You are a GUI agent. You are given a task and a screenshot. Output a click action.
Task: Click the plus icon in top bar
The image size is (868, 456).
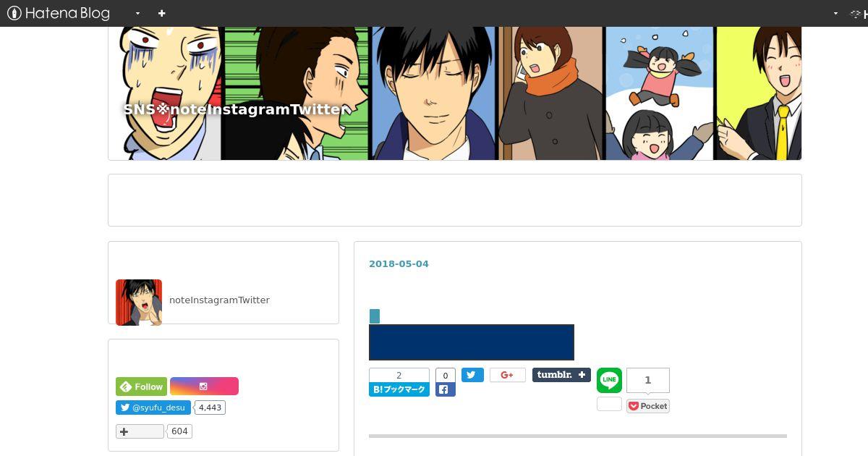pyautogui.click(x=161, y=13)
